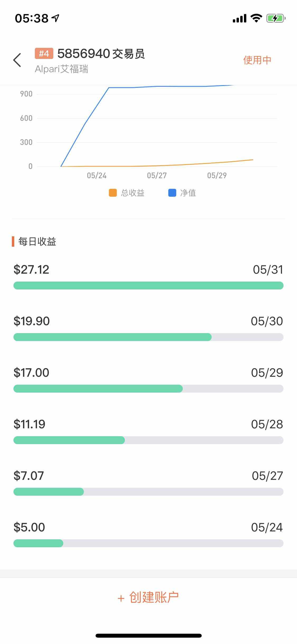Tap the 5856940 交易员 account title

[101, 54]
